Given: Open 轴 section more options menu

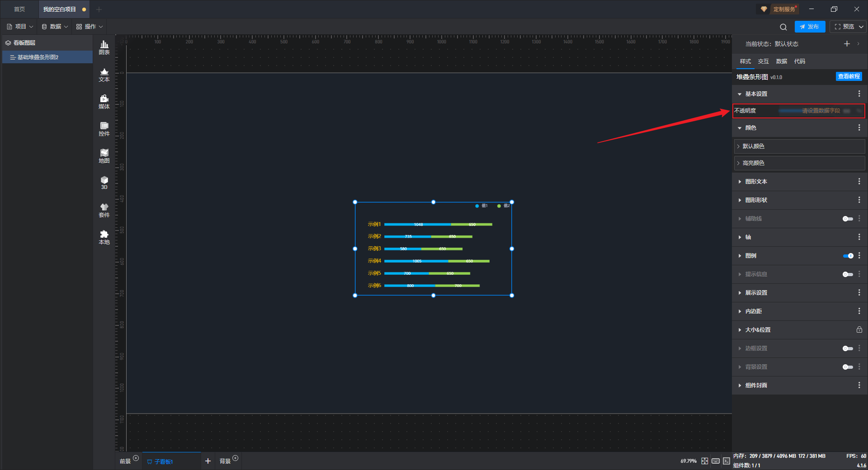Looking at the screenshot, I should tap(859, 237).
